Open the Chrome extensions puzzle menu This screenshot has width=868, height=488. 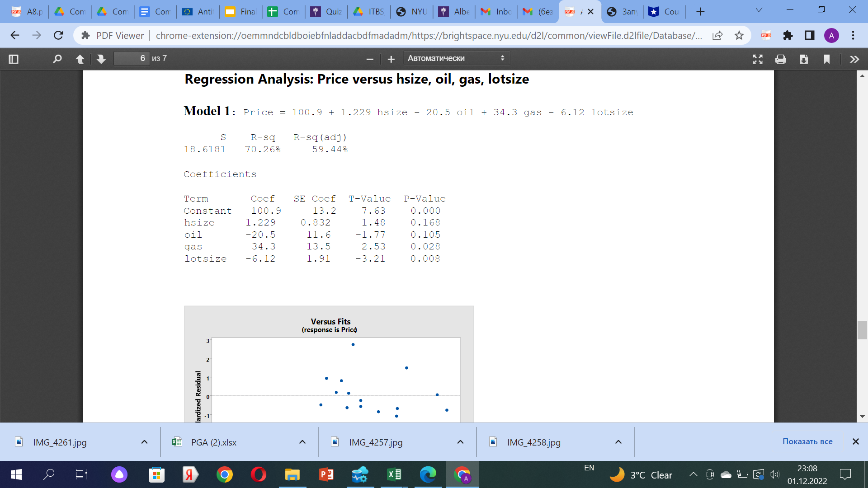788,35
